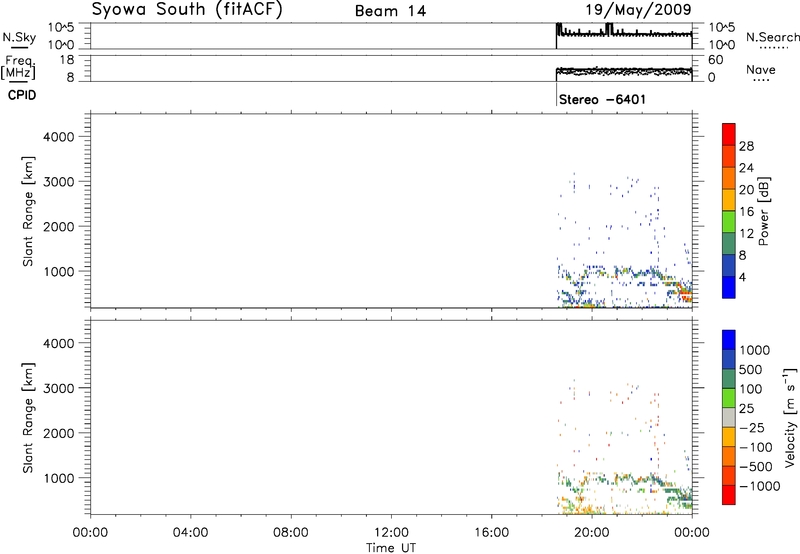Click the red high-power echo near midnight
This screenshot has width=800, height=554.
(686, 295)
